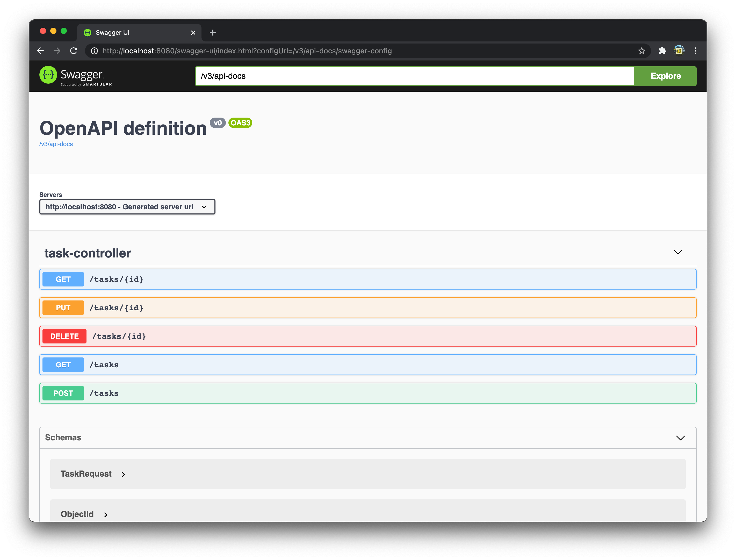Click the browser reload icon

pyautogui.click(x=74, y=51)
